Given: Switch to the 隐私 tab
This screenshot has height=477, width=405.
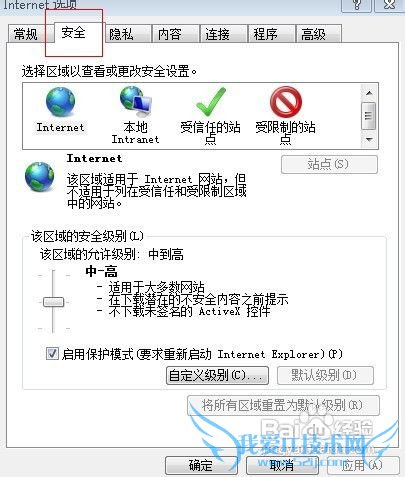Looking at the screenshot, I should click(x=121, y=34).
